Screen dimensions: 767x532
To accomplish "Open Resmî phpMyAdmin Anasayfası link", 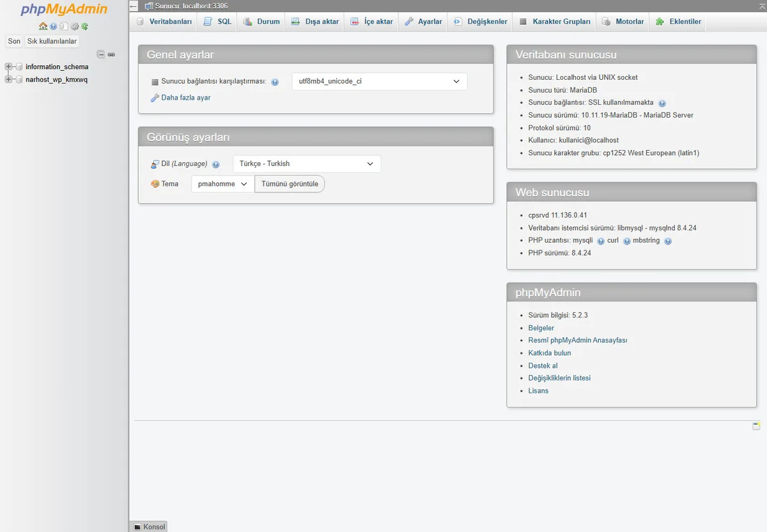I will [578, 340].
